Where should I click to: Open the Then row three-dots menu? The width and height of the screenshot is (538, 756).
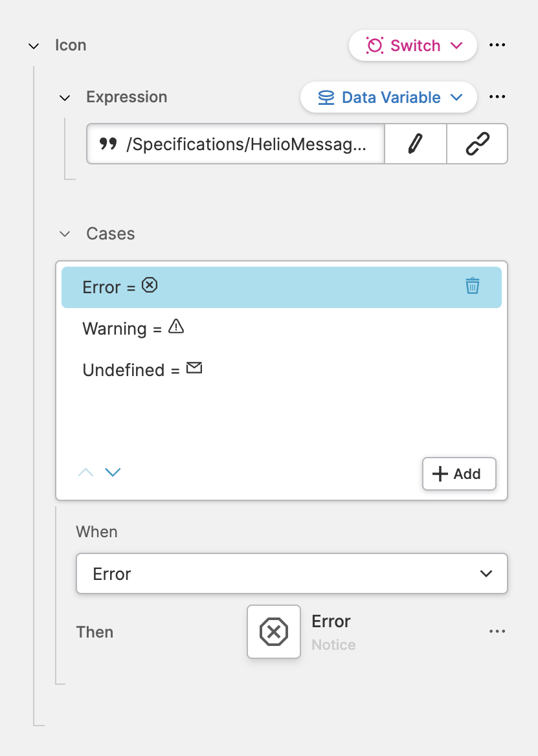coord(497,632)
